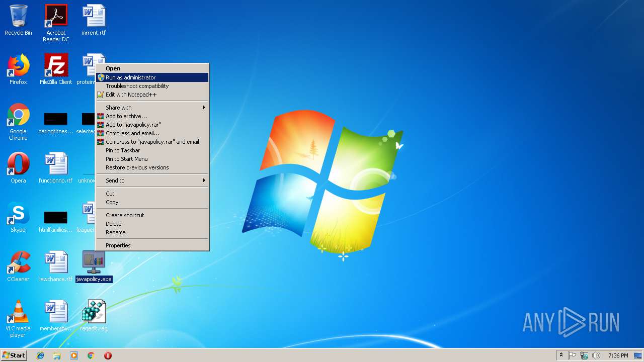This screenshot has height=362, width=644.
Task: Show hidden system tray icons
Action: (x=561, y=355)
